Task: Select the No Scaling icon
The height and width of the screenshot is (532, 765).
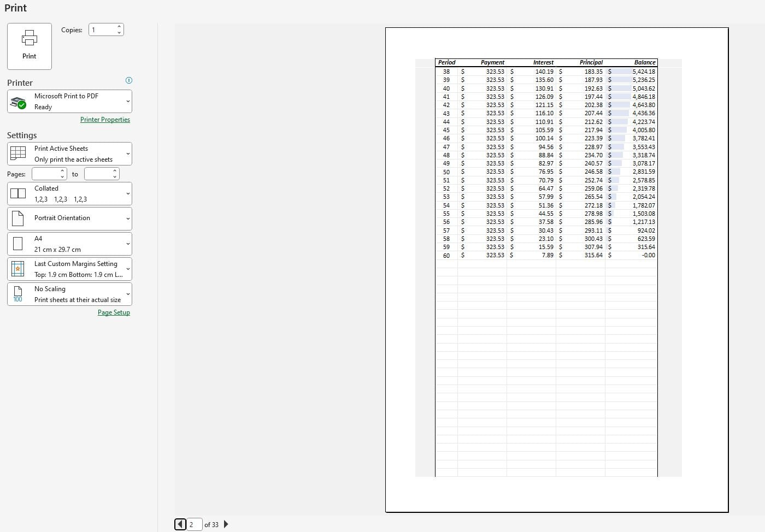Action: pos(18,293)
